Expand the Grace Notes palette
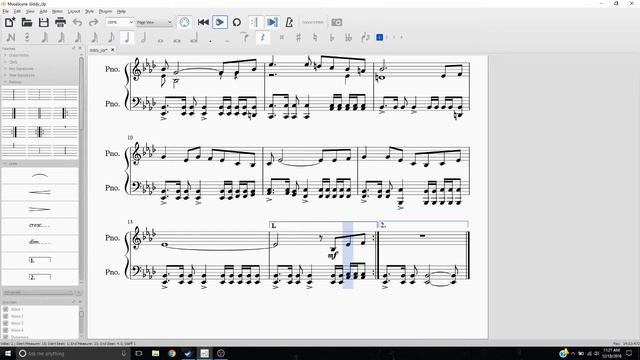 pos(19,55)
